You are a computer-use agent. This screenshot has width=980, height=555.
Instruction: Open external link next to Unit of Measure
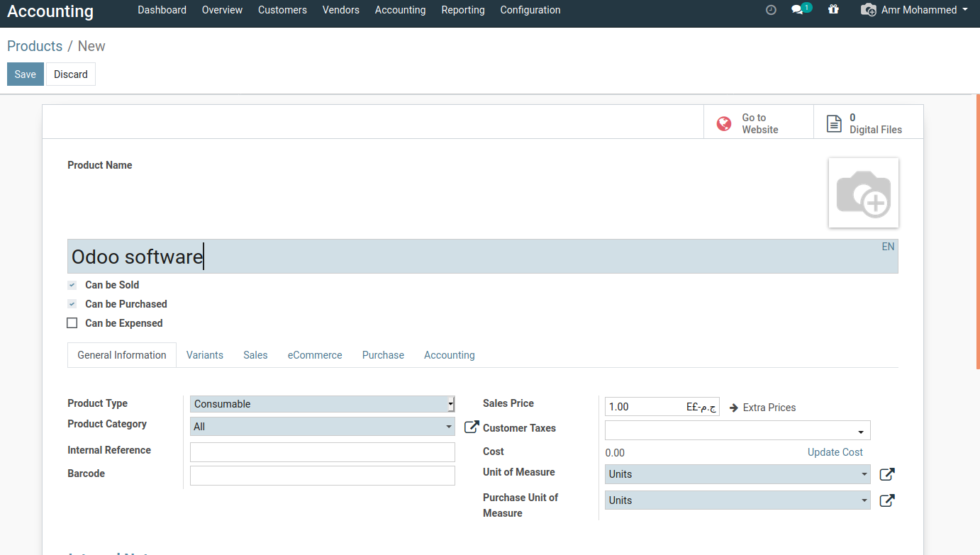tap(886, 474)
